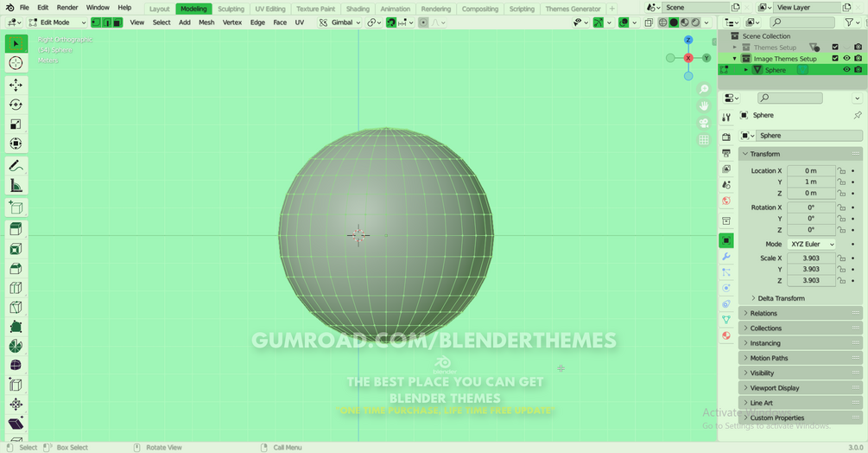Screen dimensions: 868x453
Task: Enable edge select mode
Action: (107, 22)
